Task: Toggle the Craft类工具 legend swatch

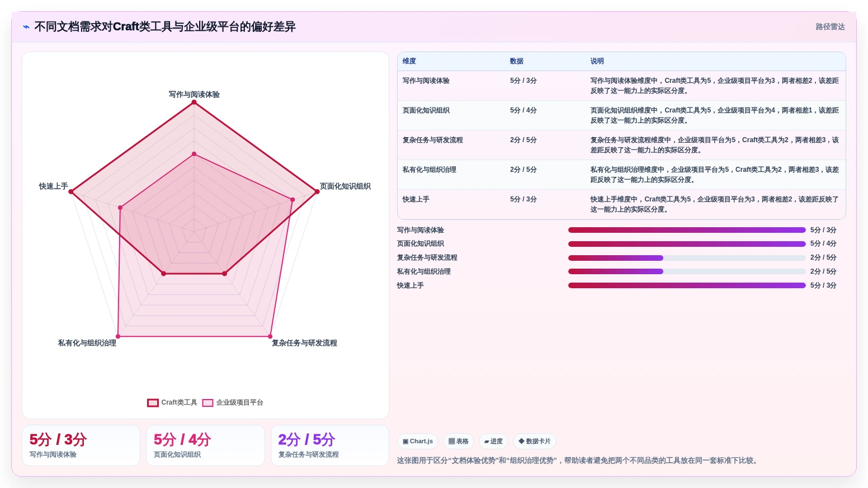Action: click(153, 403)
